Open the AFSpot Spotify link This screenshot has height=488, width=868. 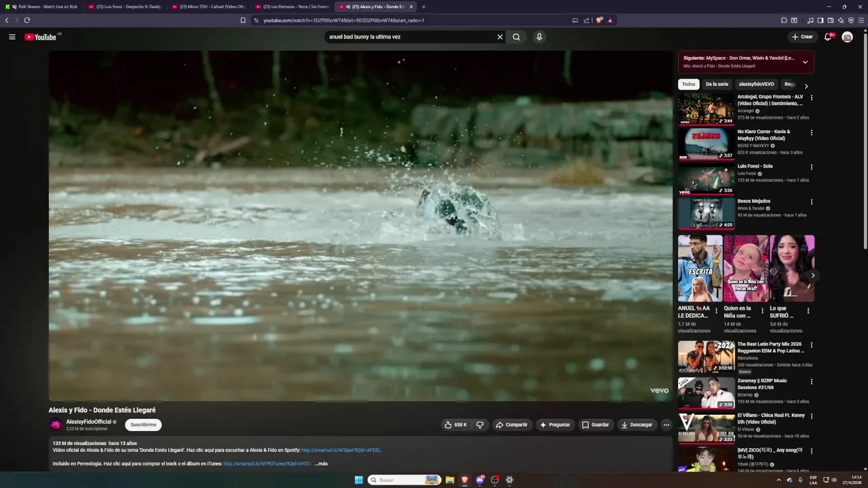coord(341,450)
